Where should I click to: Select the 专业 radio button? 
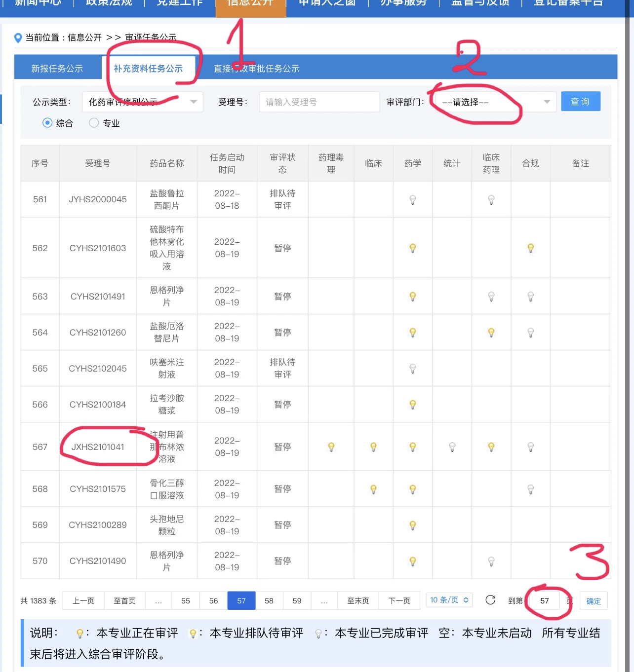[x=94, y=123]
